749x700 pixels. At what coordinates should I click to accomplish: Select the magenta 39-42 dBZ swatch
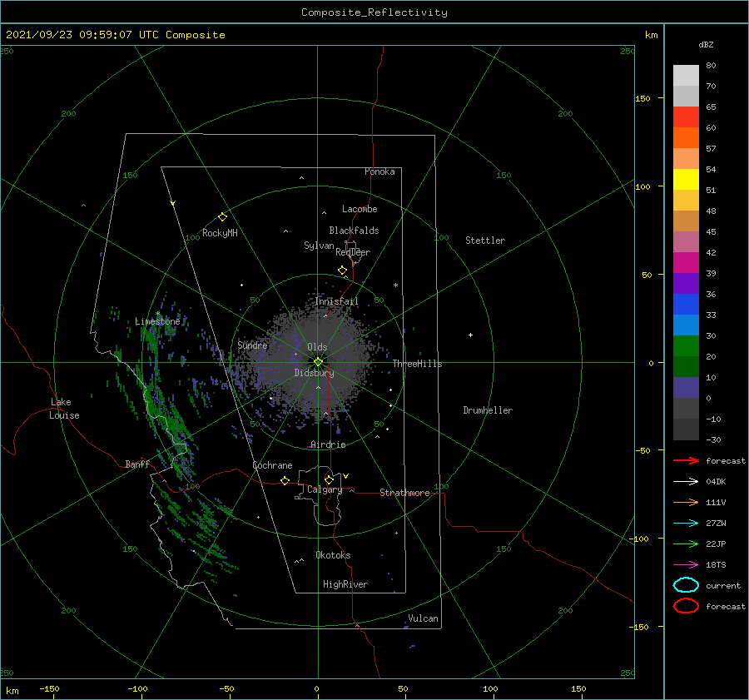tap(686, 262)
